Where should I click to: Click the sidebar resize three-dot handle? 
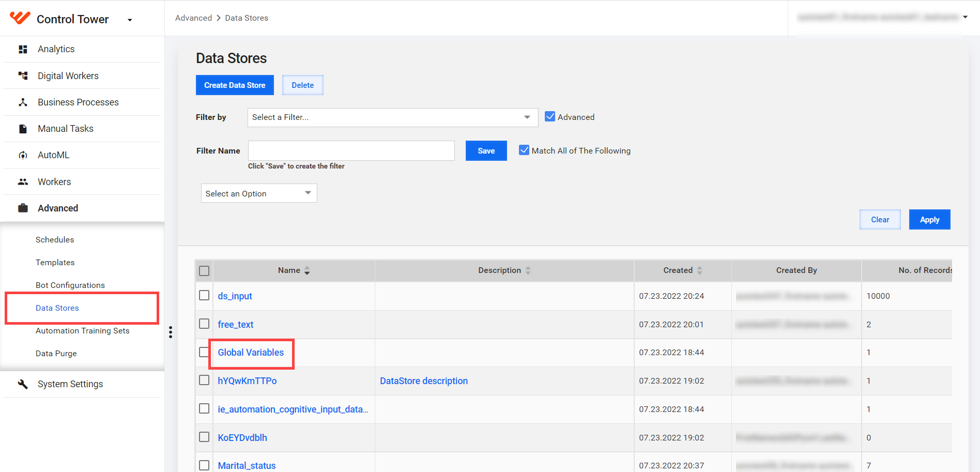tap(171, 332)
